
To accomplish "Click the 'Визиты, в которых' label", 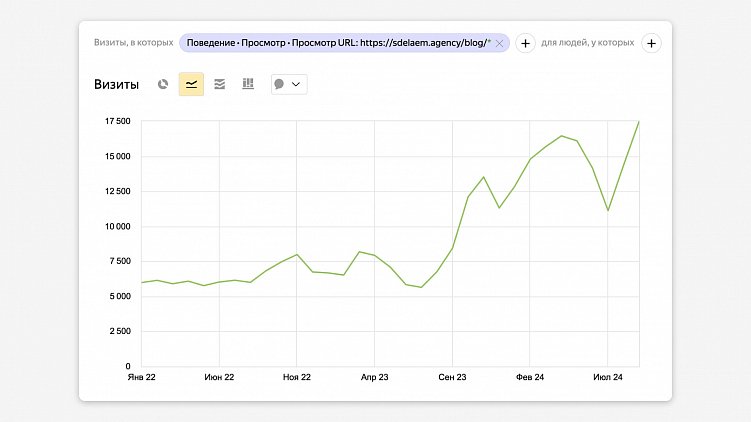I will pyautogui.click(x=133, y=43).
